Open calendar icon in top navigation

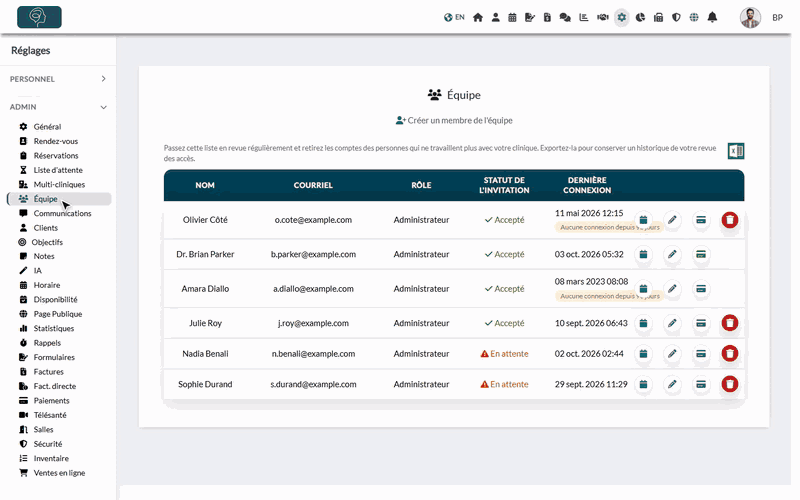[512, 17]
